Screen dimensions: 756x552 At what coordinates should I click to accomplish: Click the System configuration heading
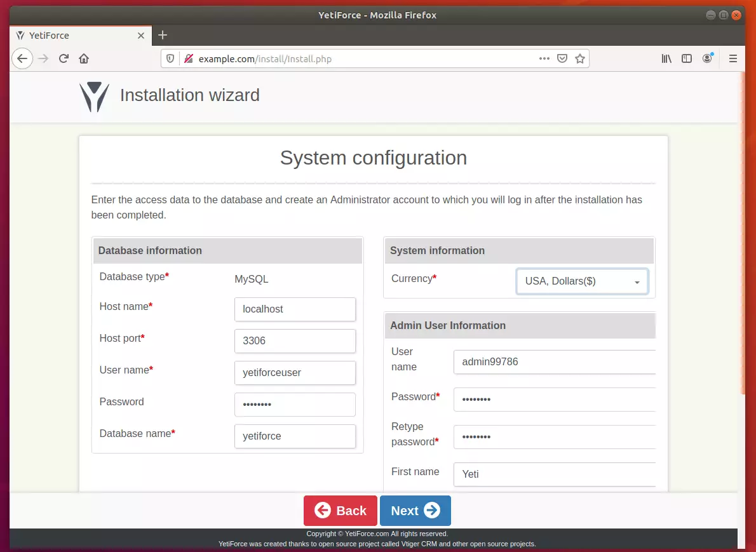pyautogui.click(x=374, y=158)
